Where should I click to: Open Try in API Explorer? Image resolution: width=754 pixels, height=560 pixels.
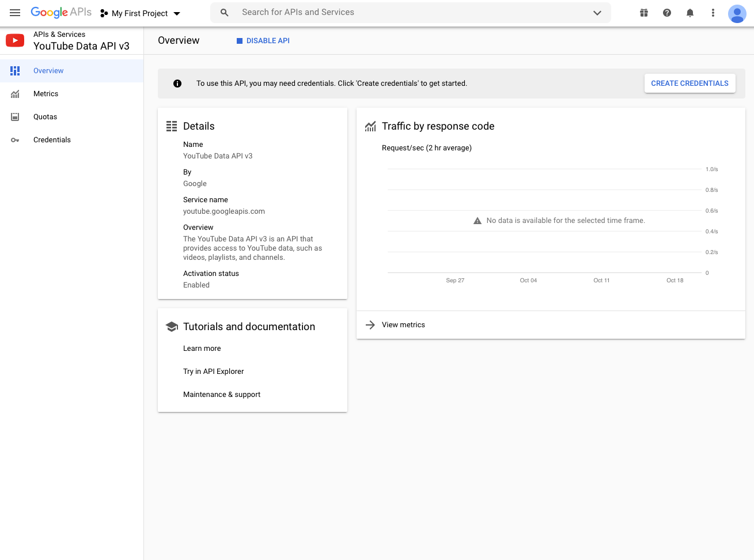(214, 372)
